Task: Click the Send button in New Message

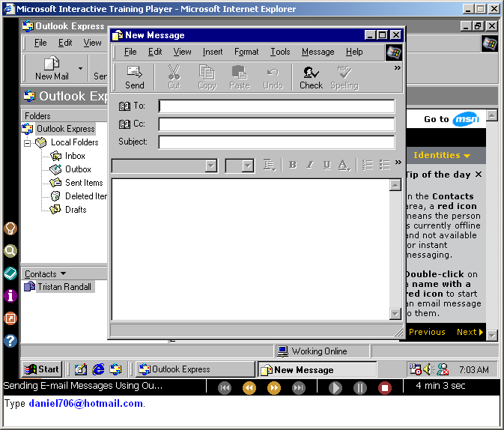Action: [x=134, y=77]
